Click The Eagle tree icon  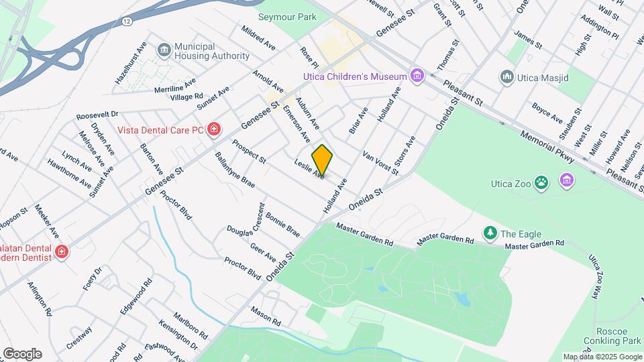point(490,233)
